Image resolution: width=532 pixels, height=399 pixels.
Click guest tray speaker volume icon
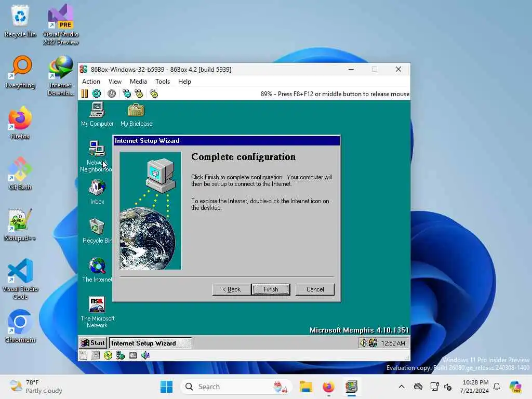363,343
